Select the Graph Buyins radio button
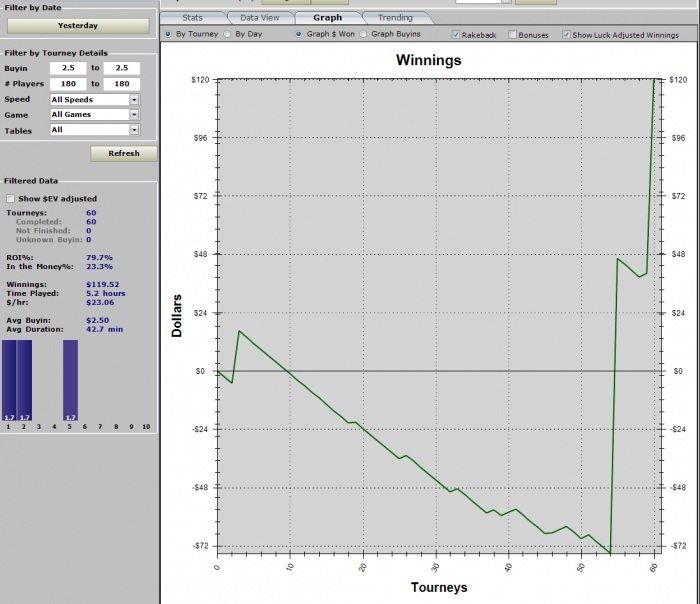700x604 pixels. point(363,34)
